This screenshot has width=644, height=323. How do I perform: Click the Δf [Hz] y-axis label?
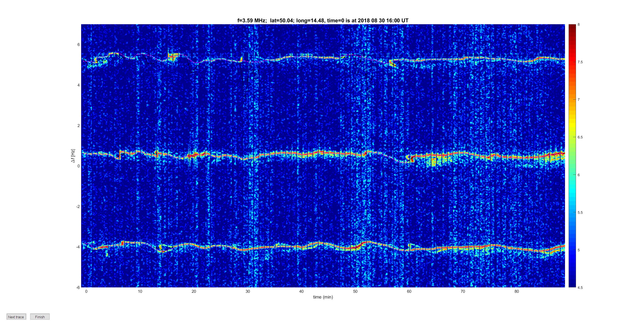pos(73,156)
